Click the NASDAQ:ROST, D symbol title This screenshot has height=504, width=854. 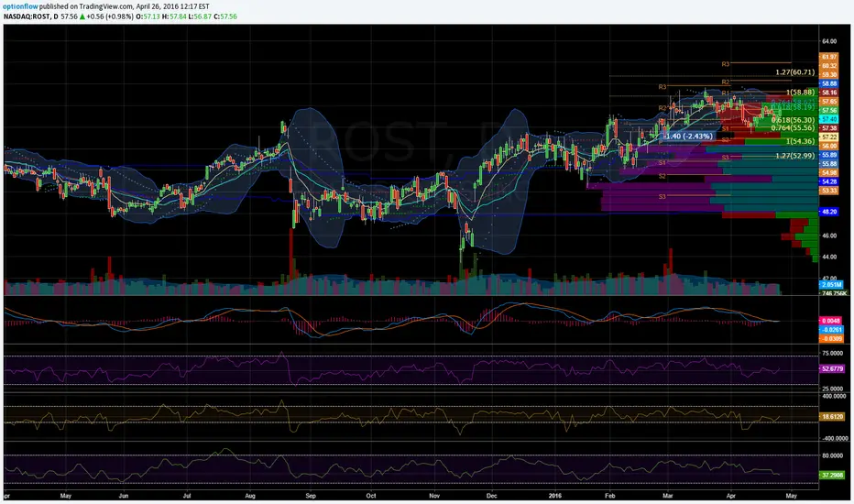tap(30, 16)
